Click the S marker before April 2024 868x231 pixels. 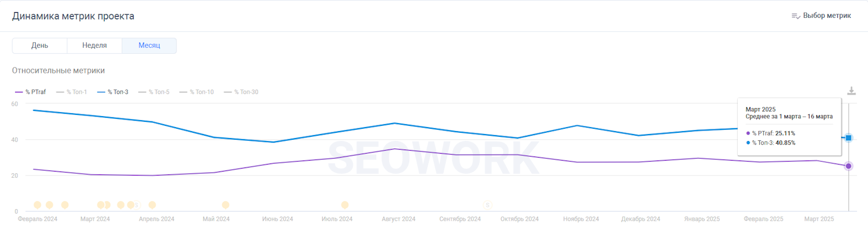(137, 205)
